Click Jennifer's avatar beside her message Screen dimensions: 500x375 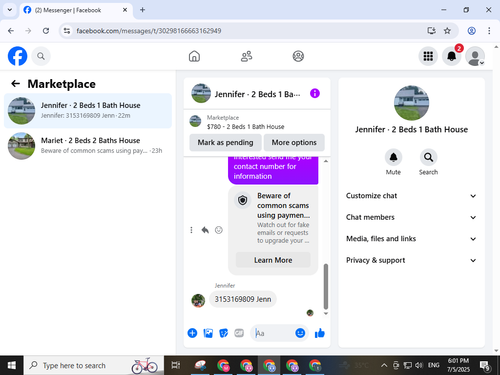coord(198,301)
